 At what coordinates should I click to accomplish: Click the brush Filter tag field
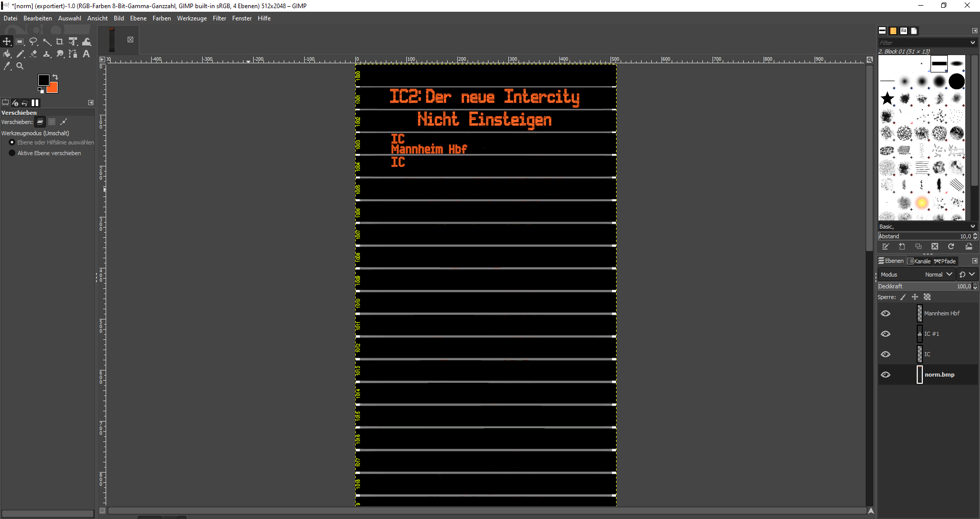pos(923,43)
